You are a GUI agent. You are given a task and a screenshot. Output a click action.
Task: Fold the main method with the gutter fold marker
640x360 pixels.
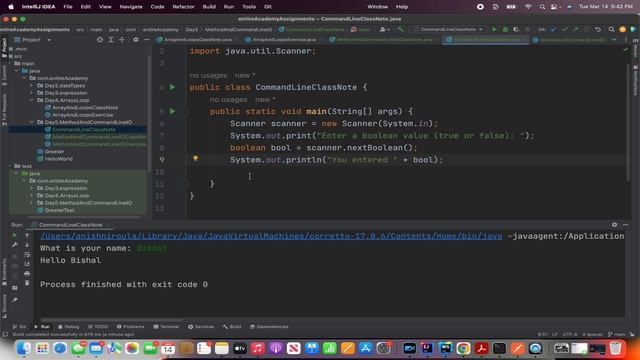point(186,111)
